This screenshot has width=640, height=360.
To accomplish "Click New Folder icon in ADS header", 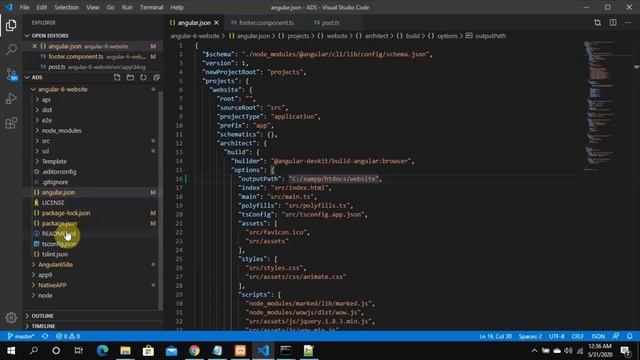I will click(130, 77).
